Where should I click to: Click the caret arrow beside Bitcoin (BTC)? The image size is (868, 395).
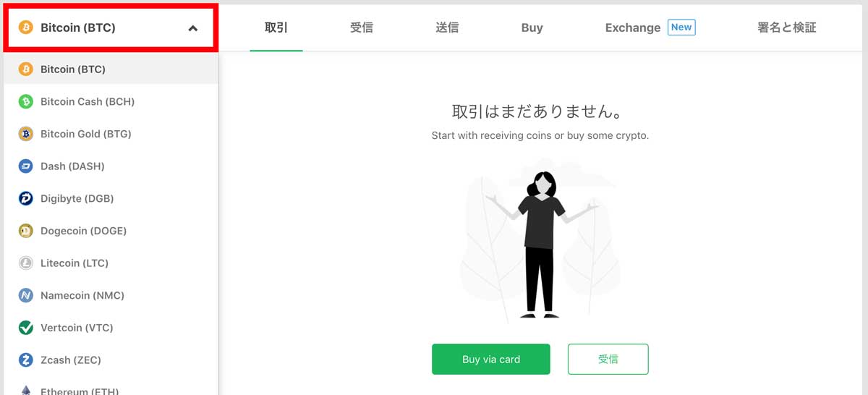tap(192, 28)
